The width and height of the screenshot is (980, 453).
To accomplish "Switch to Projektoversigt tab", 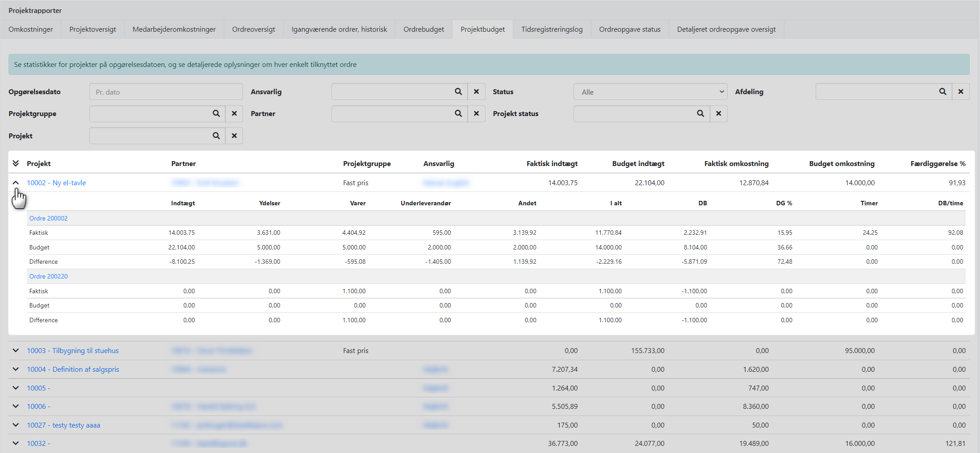I will [x=92, y=29].
